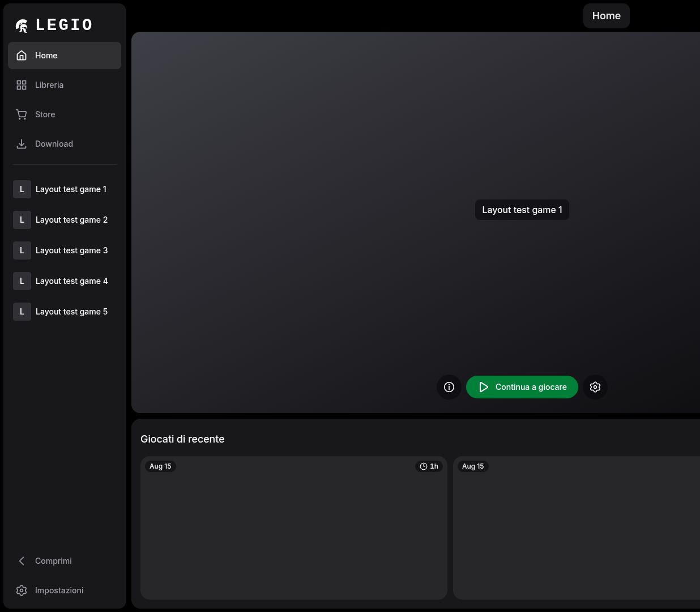700x612 pixels.
Task: Click the Comprimi chevron icon
Action: (x=22, y=561)
